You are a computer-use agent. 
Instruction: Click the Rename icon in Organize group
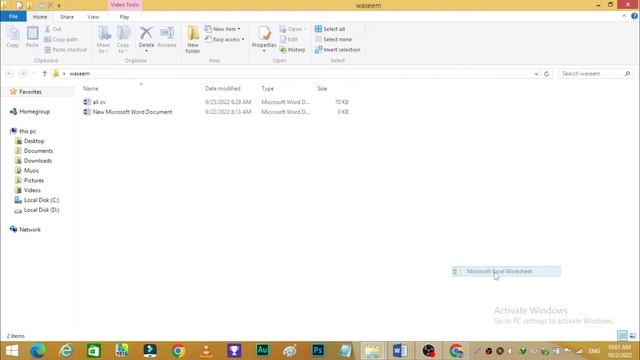167,38
